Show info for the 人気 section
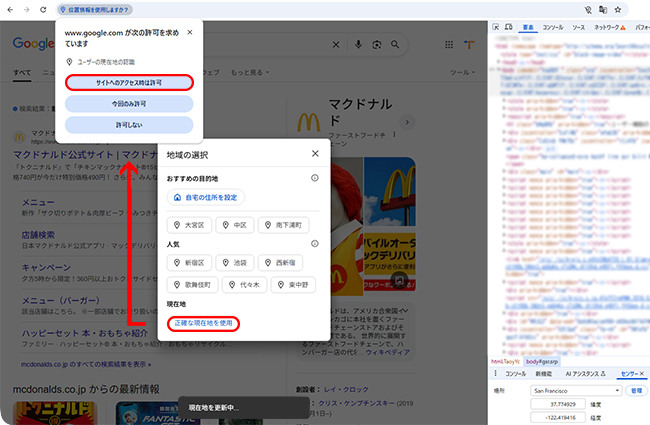This screenshot has width=650, height=425. 315,243
